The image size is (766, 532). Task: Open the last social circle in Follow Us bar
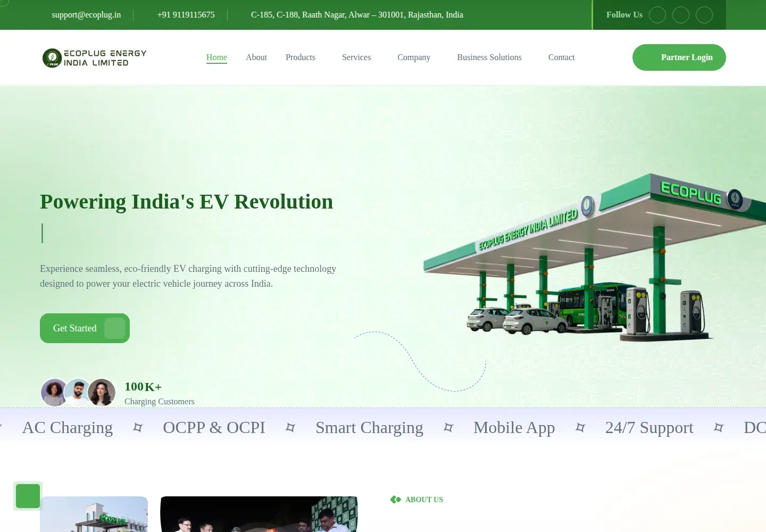[x=704, y=15]
